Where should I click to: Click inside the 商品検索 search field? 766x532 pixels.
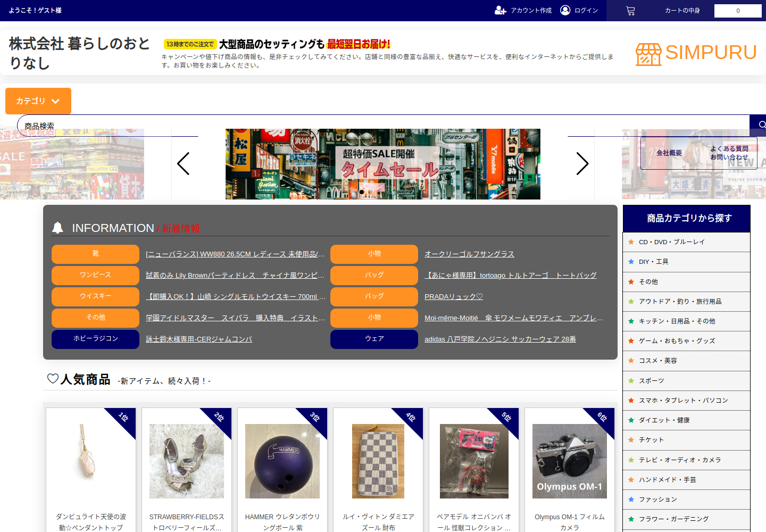tap(383, 126)
